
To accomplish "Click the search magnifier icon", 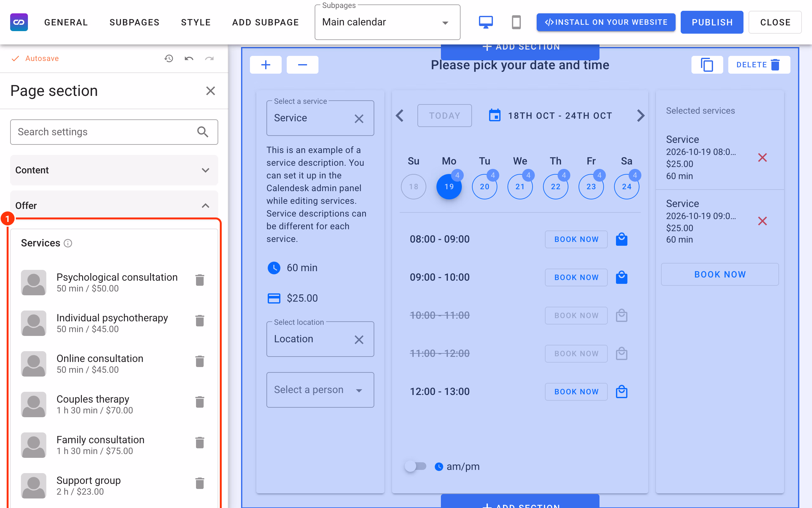I will pyautogui.click(x=203, y=132).
